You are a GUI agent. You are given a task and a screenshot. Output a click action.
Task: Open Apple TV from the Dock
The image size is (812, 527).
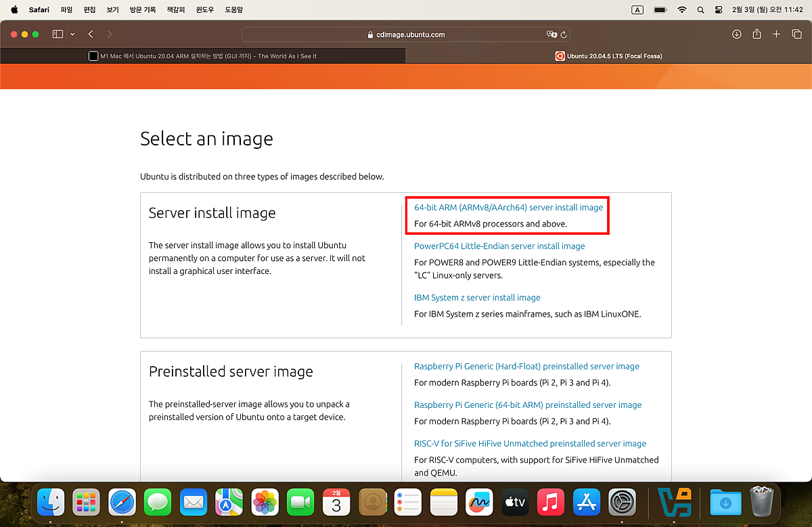point(515,502)
